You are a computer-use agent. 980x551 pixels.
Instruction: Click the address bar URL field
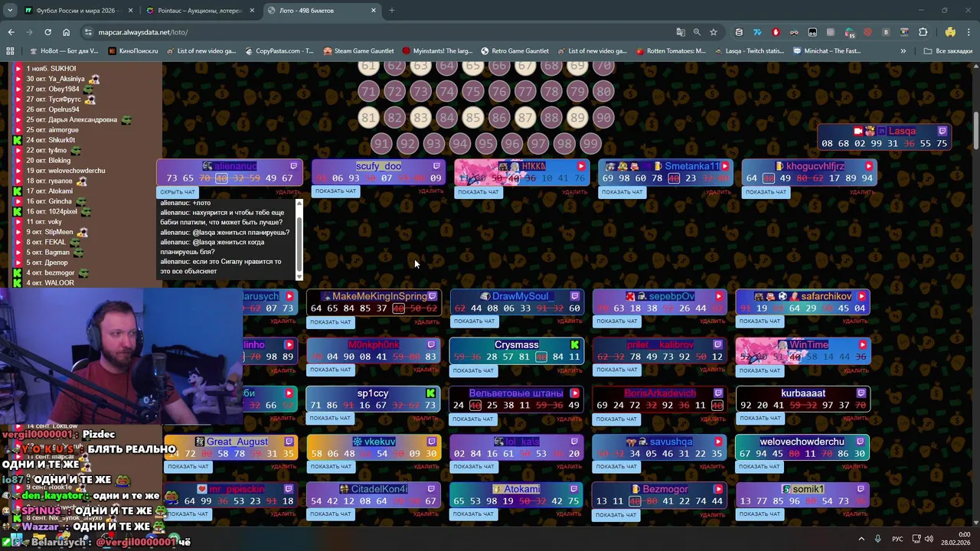click(383, 32)
